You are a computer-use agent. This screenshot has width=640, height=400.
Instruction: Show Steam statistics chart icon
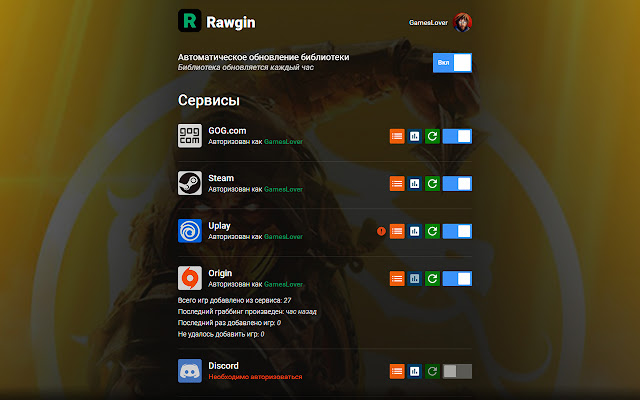click(414, 184)
